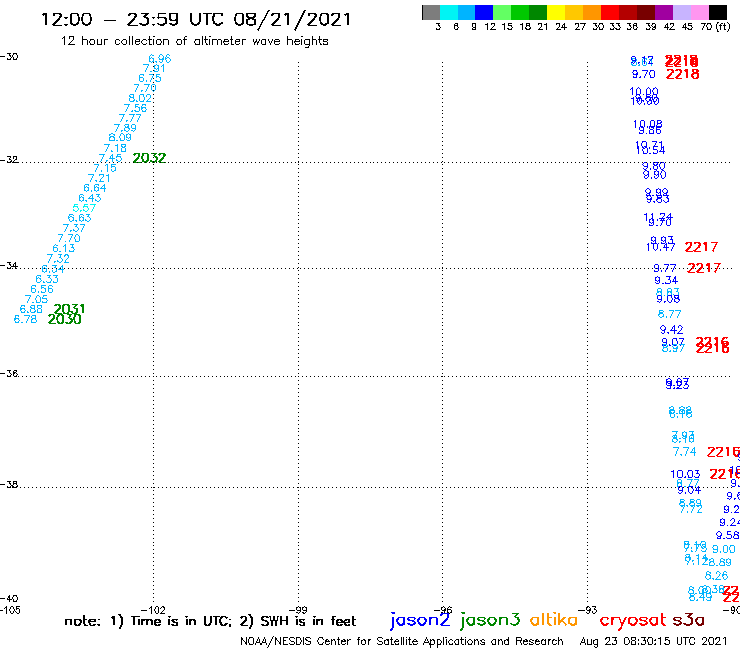
Task: Click the wave height value 6.56
Action: (x=42, y=289)
